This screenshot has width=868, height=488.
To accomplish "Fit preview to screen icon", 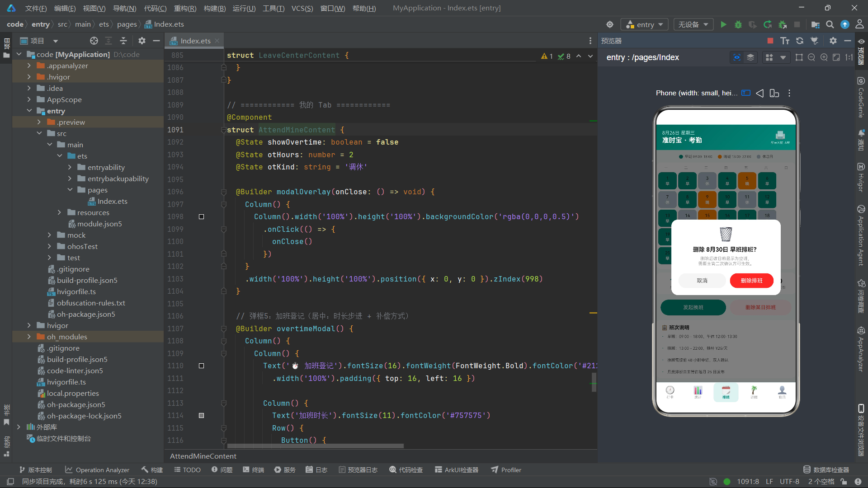I will click(836, 57).
